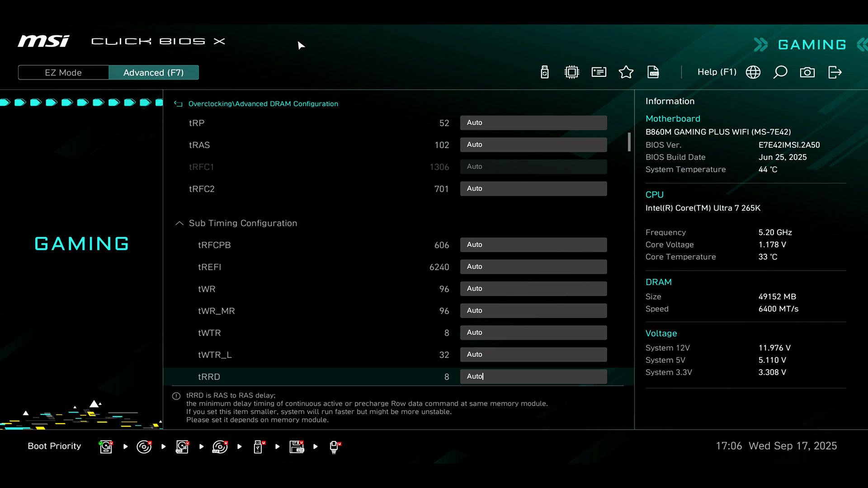Switch to EZ Mode
Image resolution: width=868 pixels, height=488 pixels.
[63, 73]
